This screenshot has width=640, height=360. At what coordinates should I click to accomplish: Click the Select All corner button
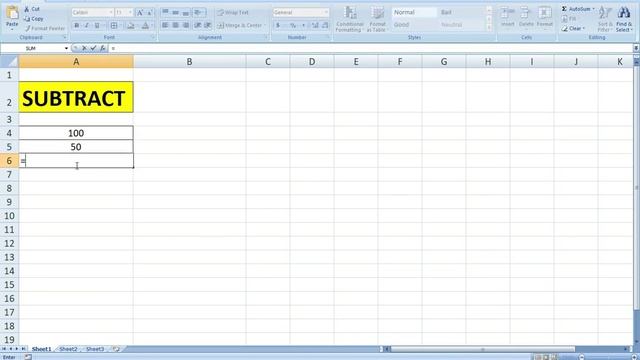(x=9, y=62)
